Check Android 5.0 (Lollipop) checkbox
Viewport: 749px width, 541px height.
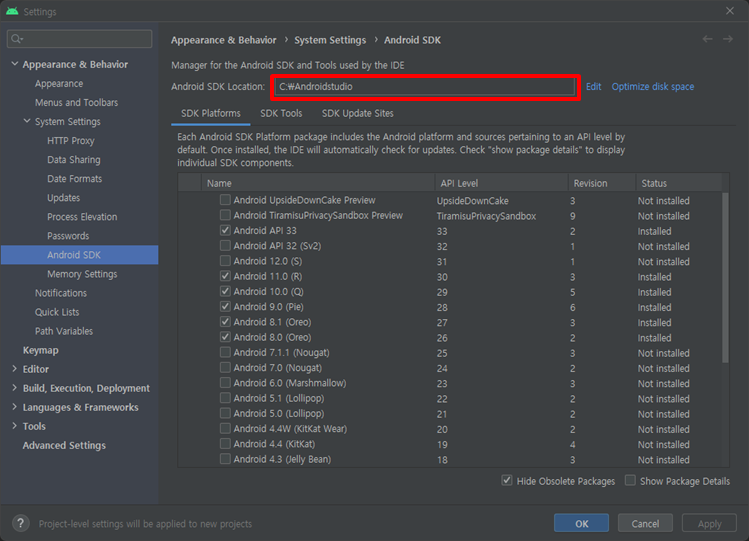click(225, 414)
